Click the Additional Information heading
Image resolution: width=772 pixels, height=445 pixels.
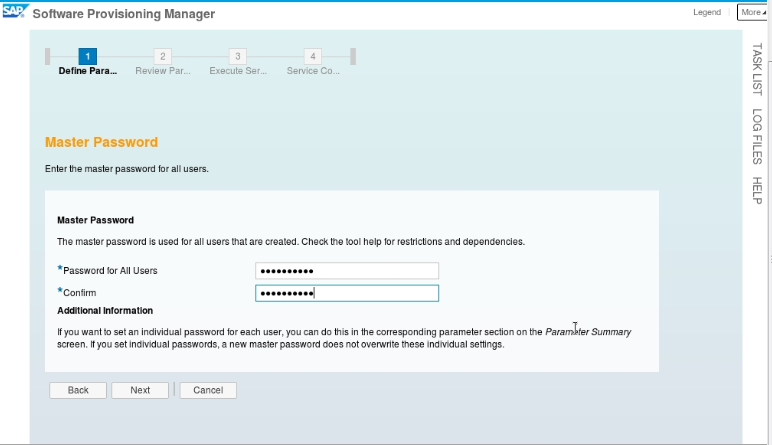click(105, 311)
